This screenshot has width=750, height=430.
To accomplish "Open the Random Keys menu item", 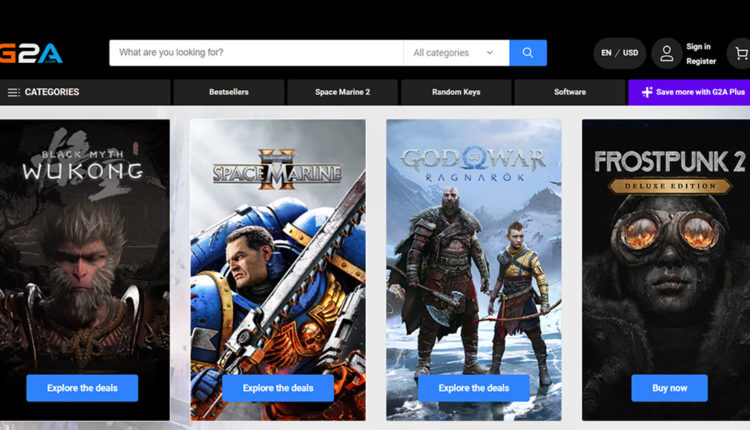I will tap(456, 93).
